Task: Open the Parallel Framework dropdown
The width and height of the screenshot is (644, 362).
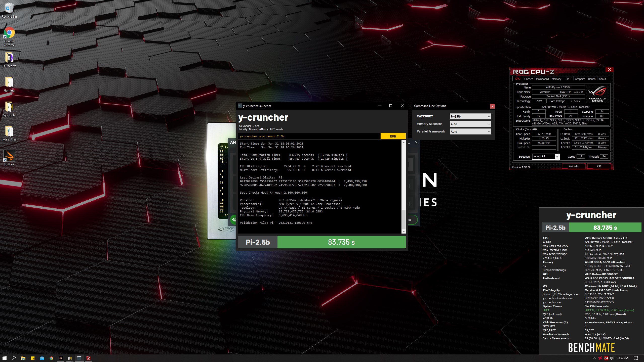Action: [x=470, y=131]
